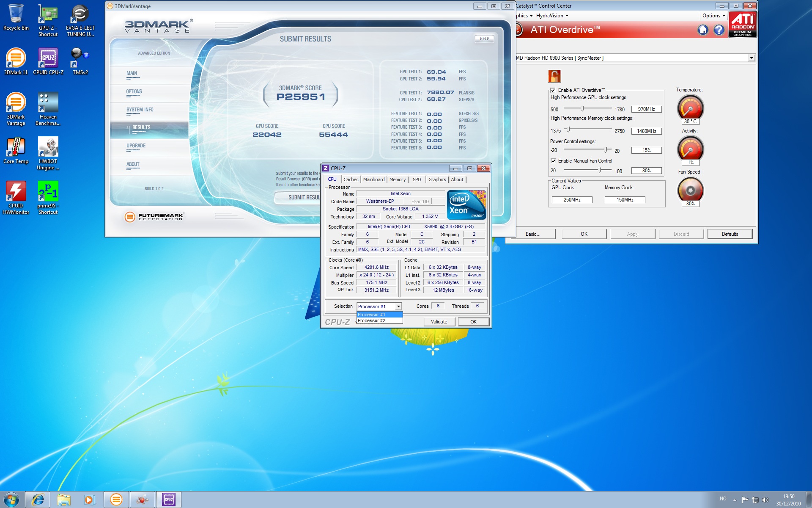Click the 1460MHz memory clock value field
Viewport: 812px width, 508px height.
tap(646, 131)
